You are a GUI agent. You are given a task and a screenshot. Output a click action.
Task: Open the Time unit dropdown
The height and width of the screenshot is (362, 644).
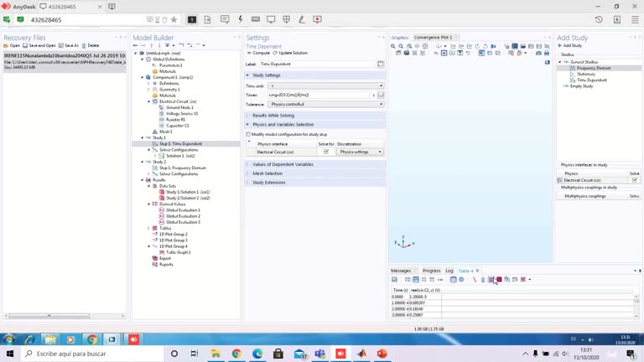point(325,85)
